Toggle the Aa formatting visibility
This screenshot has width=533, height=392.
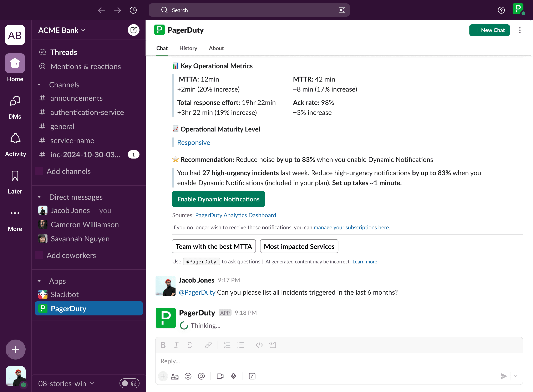pyautogui.click(x=174, y=376)
